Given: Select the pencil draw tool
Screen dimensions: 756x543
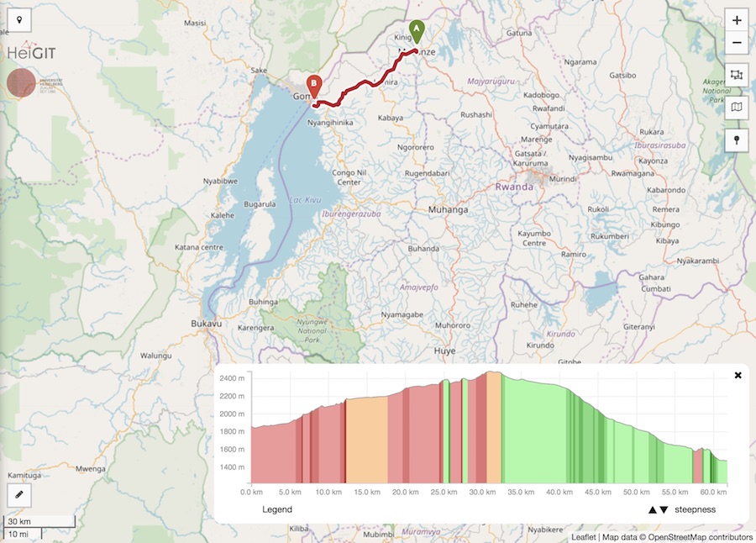Looking at the screenshot, I should (x=18, y=496).
